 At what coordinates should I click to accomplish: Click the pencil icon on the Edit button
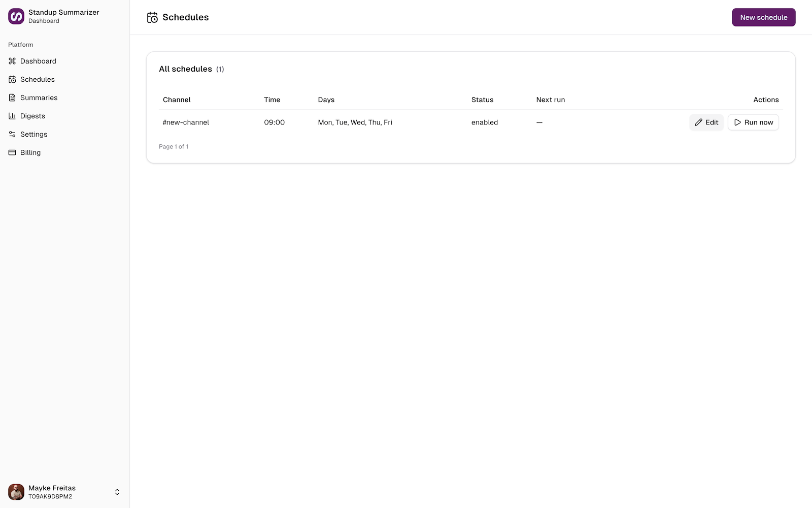click(x=699, y=122)
